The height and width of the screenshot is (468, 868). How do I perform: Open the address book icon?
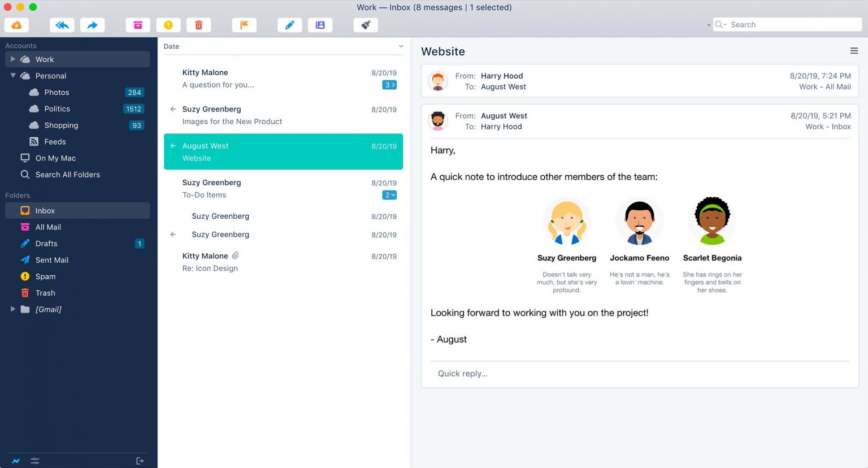[320, 24]
